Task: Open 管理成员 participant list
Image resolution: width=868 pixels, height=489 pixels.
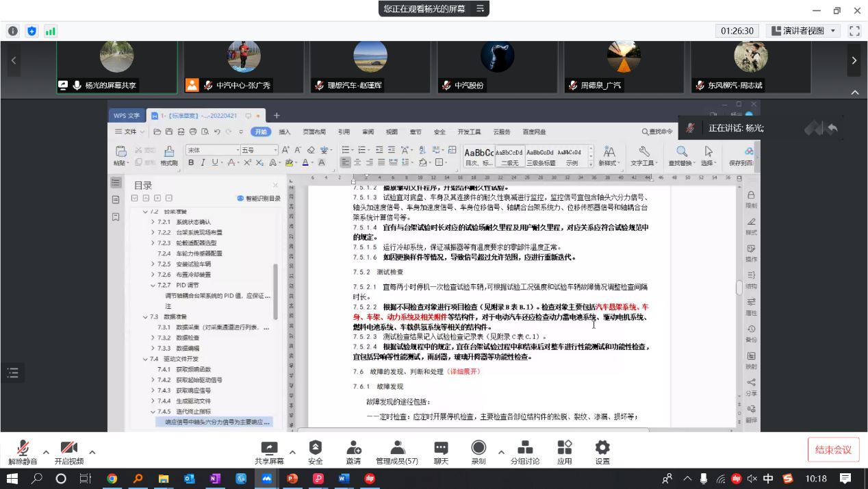Action: click(397, 452)
